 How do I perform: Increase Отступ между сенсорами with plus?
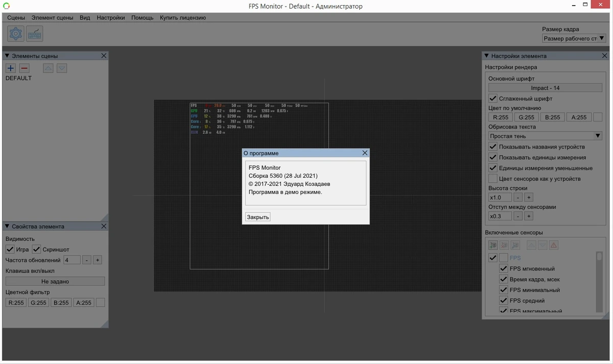(529, 216)
